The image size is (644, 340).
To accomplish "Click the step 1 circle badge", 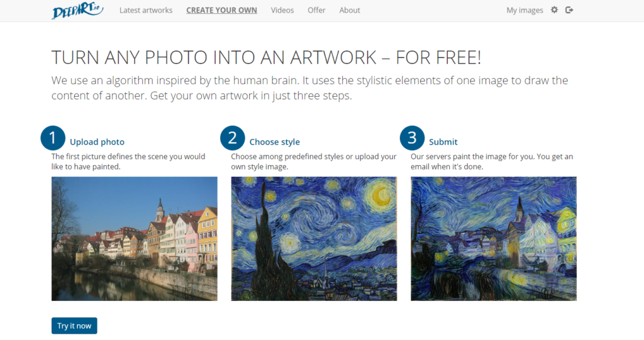I will pyautogui.click(x=53, y=138).
